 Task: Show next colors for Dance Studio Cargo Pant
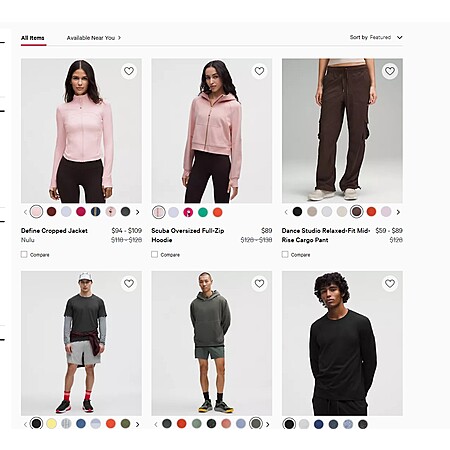pos(398,212)
